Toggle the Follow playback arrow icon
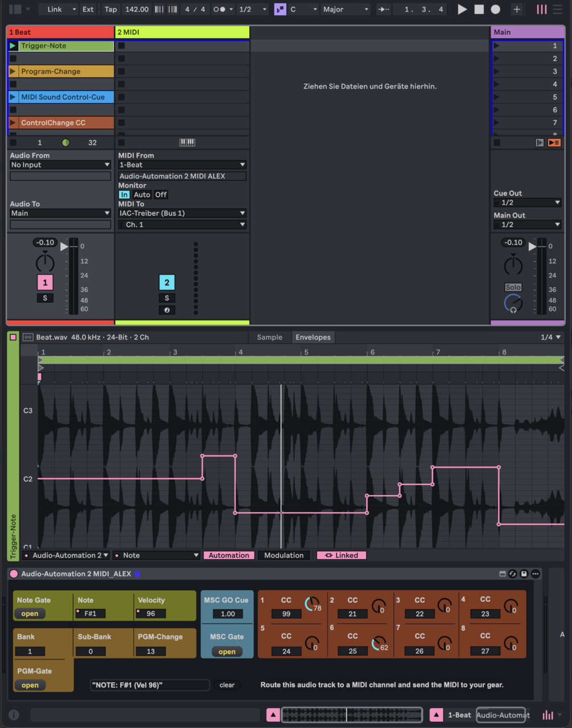The image size is (572, 728). (384, 9)
